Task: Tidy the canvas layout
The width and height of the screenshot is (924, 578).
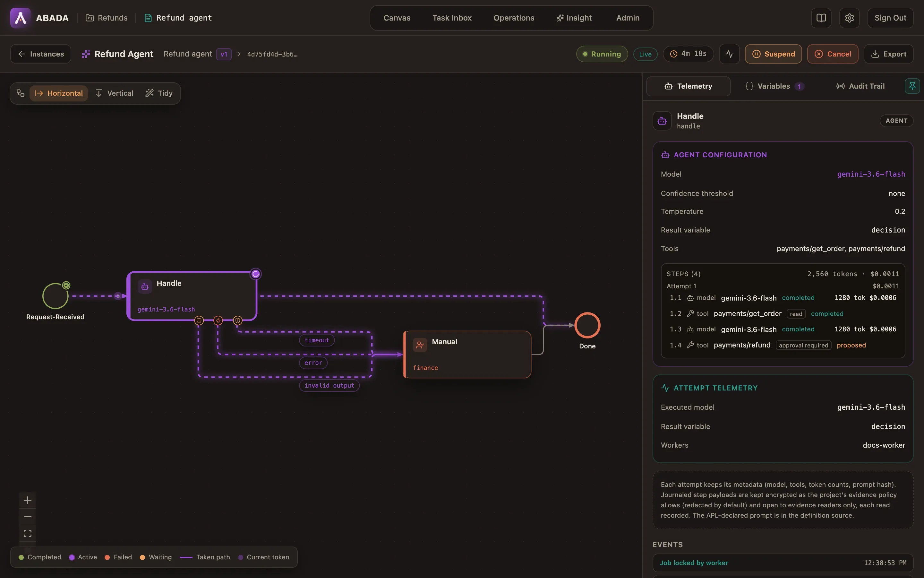Action: [159, 93]
